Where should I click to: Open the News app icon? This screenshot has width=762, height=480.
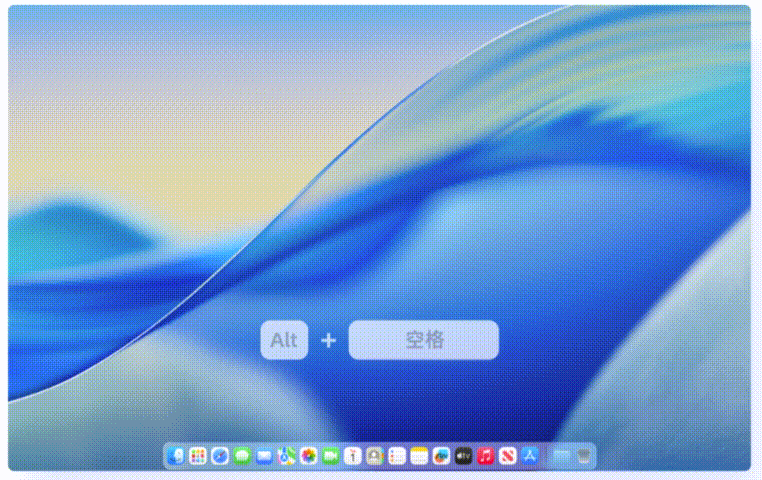pyautogui.click(x=508, y=456)
